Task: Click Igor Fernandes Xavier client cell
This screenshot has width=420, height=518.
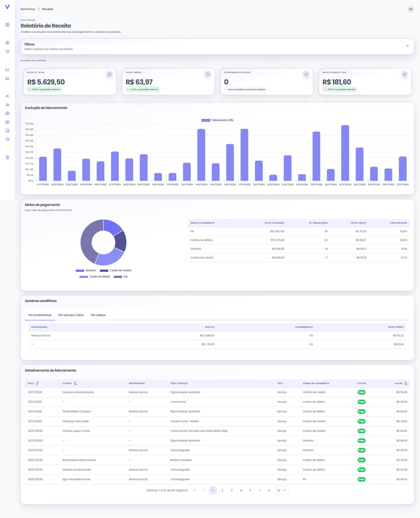Action: coord(76,479)
